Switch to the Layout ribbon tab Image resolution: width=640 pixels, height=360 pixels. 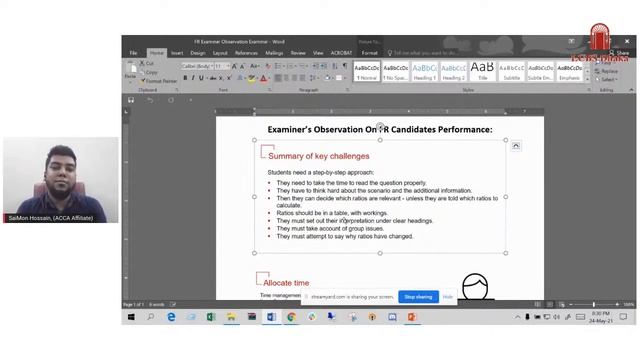tap(220, 53)
